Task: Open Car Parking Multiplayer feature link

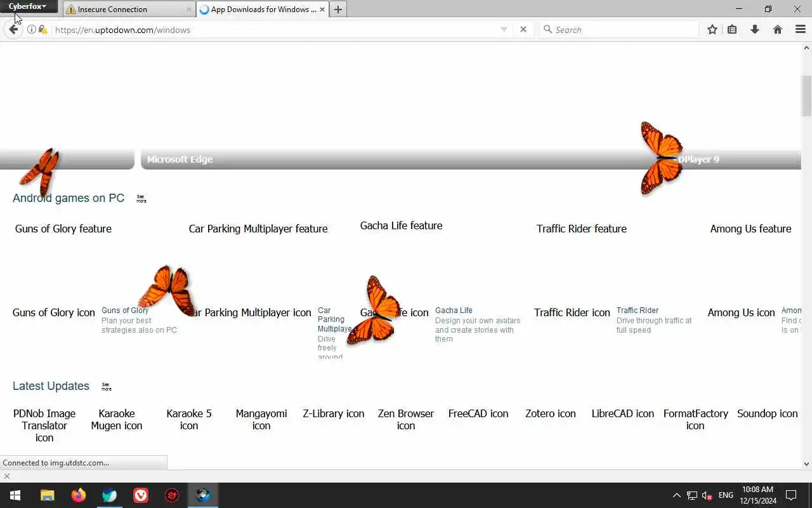Action: 258,229
